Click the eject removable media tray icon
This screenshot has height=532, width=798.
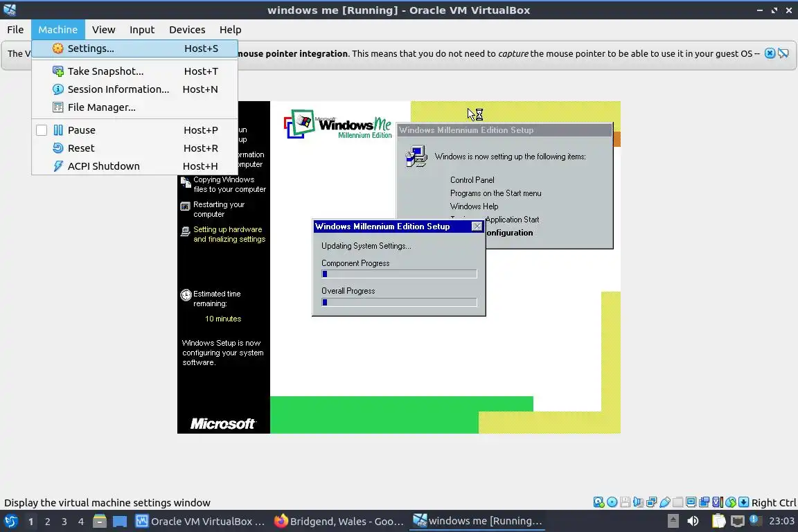673,522
